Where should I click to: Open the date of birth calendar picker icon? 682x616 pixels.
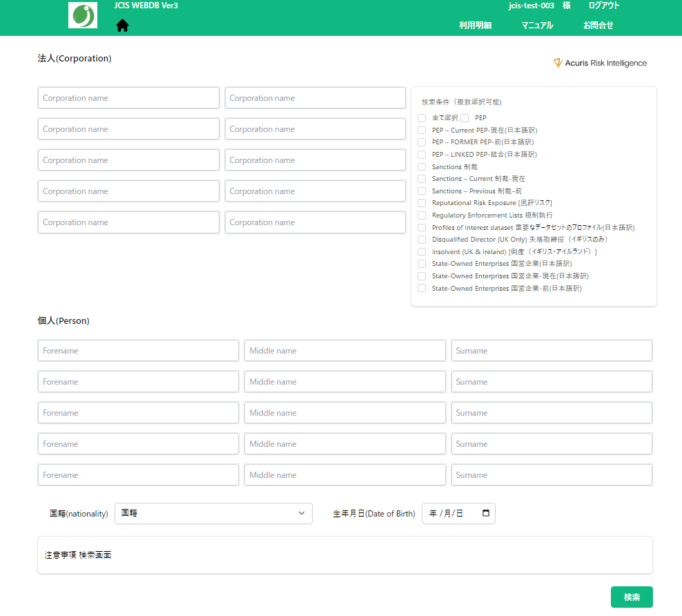(x=486, y=513)
